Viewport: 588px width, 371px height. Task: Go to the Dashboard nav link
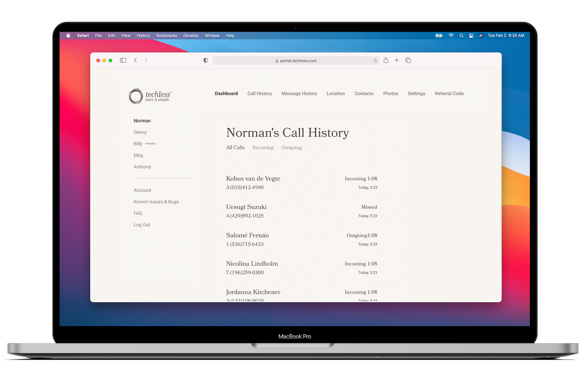pos(226,94)
